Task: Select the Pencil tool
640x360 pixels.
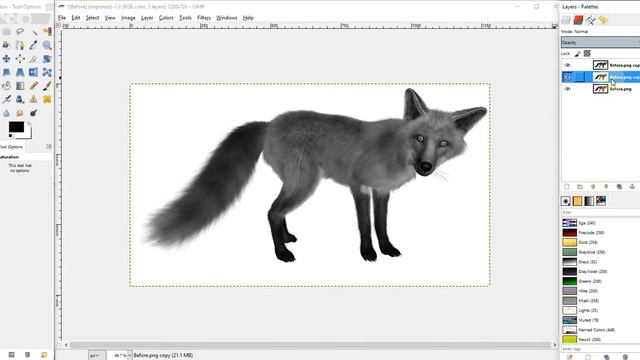Action: [33, 86]
